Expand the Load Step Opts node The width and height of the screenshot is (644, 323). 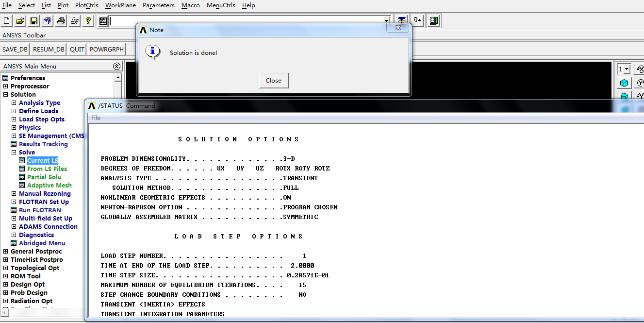tap(14, 119)
